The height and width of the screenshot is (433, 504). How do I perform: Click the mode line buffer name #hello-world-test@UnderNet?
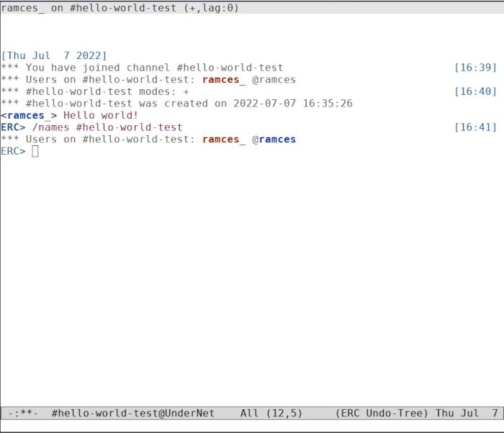coord(132,413)
